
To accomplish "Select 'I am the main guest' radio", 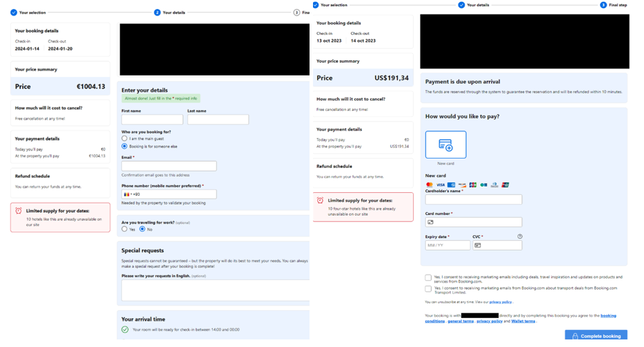I will (124, 138).
